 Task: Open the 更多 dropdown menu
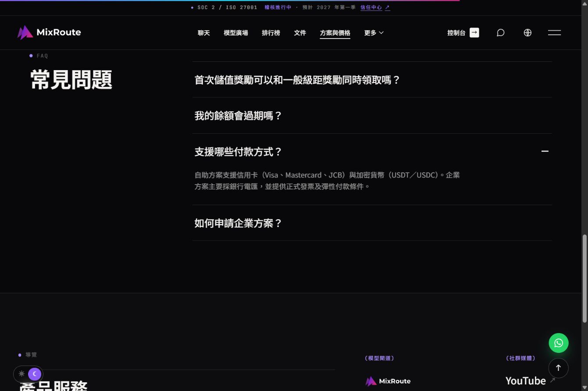coord(374,33)
